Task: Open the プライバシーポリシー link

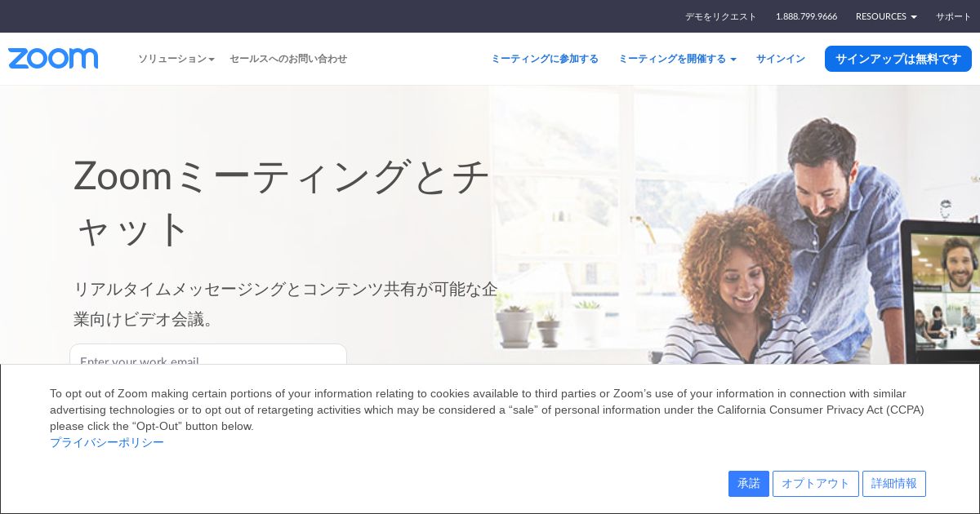Action: click(107, 442)
